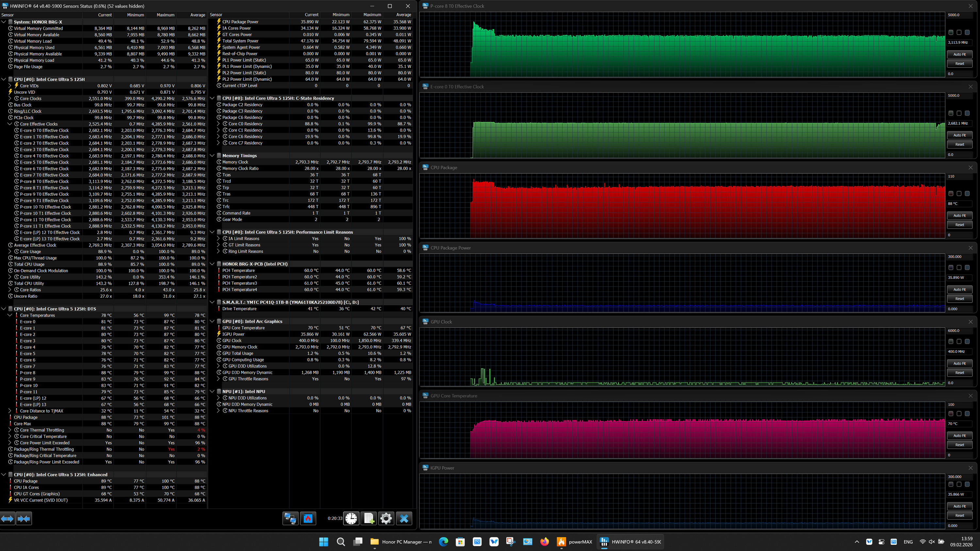Click the flame chip sensor icon

tap(308, 518)
